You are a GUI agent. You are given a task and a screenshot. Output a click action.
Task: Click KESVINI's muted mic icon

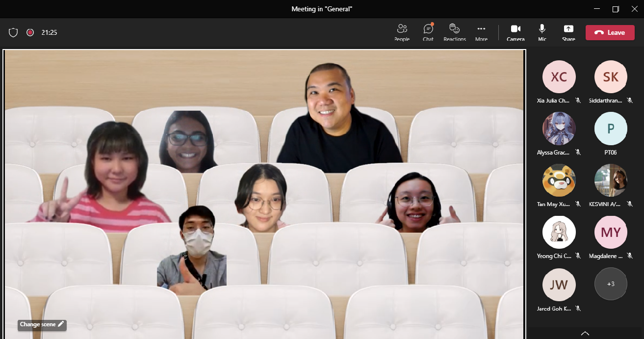click(x=630, y=204)
